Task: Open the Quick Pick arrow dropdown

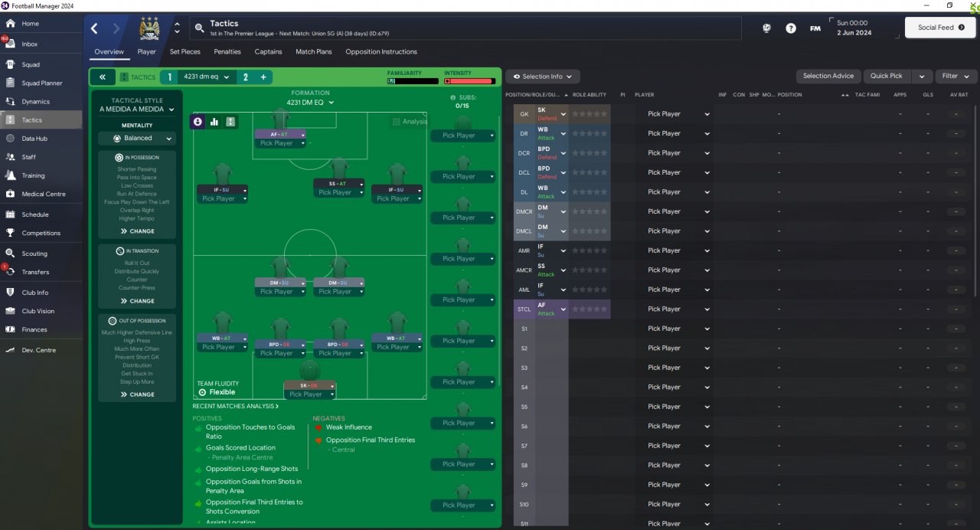Action: pyautogui.click(x=923, y=76)
